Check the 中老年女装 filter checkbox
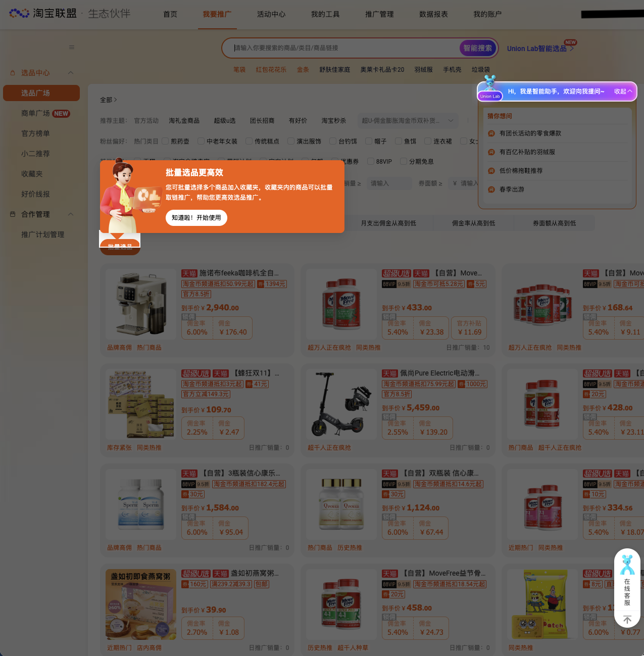This screenshot has width=644, height=656. pyautogui.click(x=202, y=141)
